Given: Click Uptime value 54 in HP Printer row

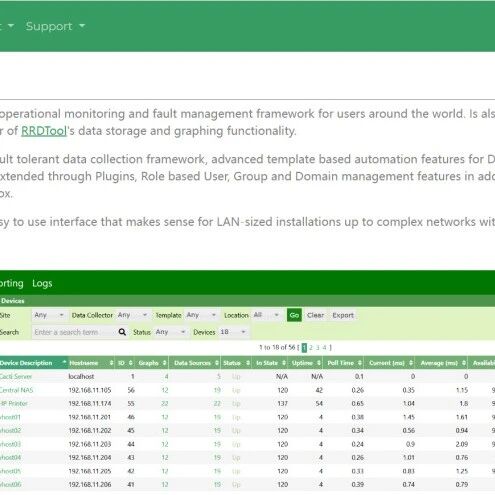Looking at the screenshot, I should point(319,403).
